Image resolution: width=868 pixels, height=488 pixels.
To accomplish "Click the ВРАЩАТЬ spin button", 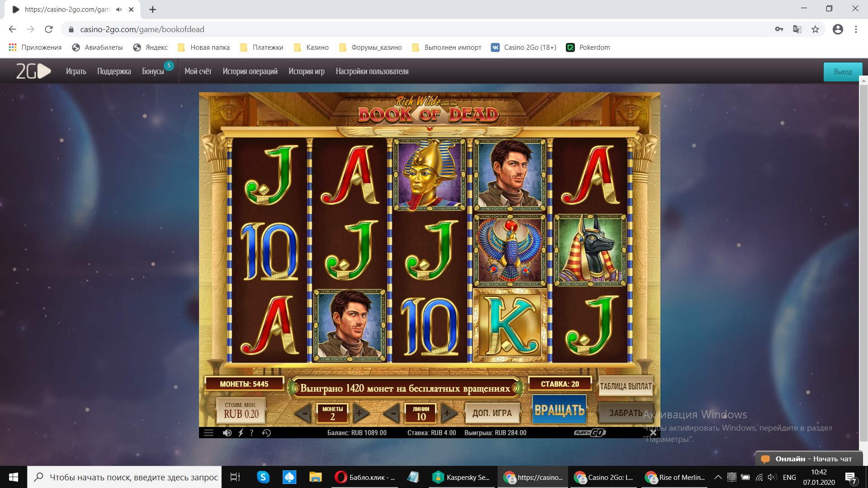I will 560,410.
